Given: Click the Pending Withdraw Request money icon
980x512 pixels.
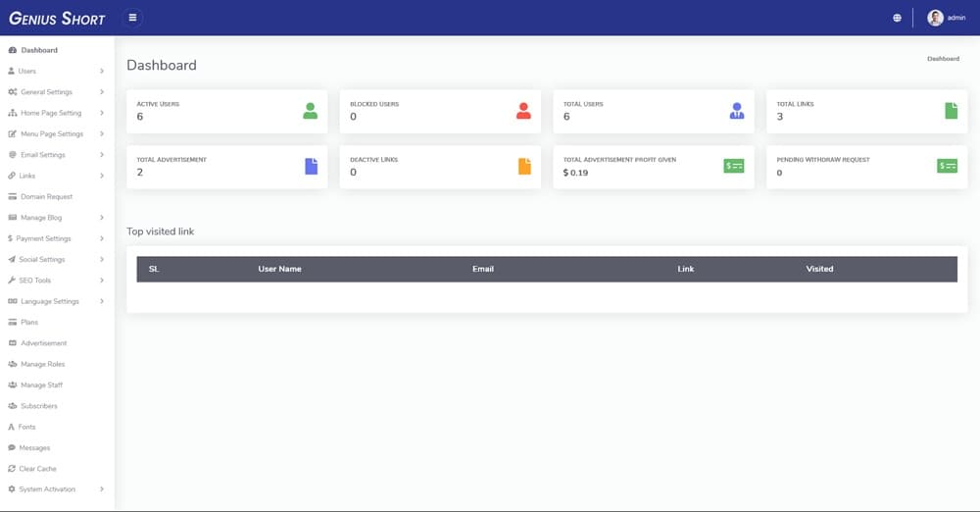Looking at the screenshot, I should coord(947,166).
